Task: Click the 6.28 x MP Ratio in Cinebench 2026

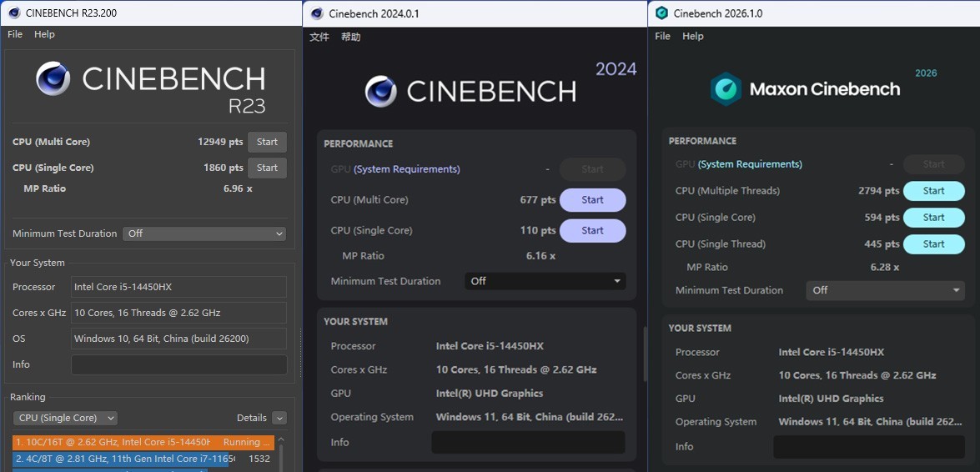Action: [884, 267]
